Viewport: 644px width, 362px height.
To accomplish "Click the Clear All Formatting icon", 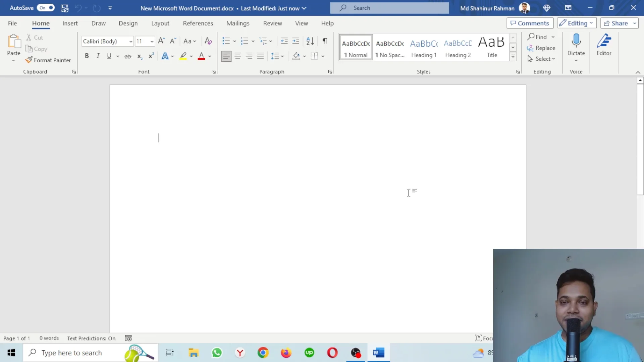I will [208, 41].
